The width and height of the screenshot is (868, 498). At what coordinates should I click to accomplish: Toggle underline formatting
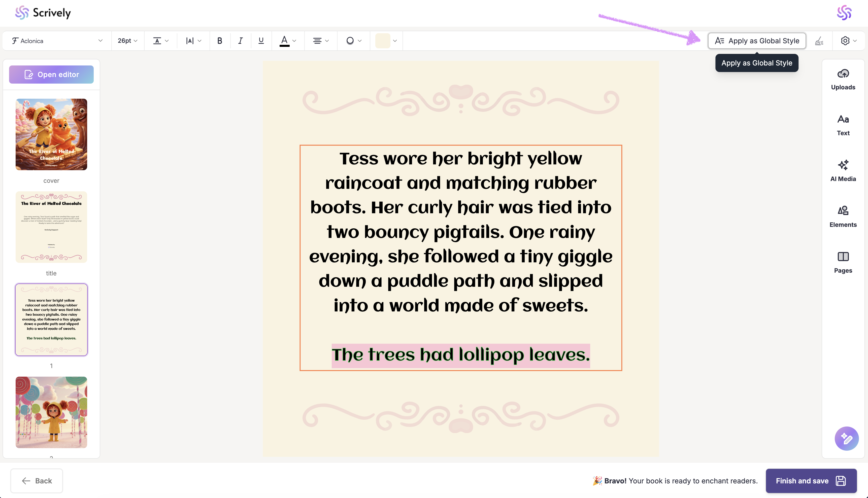(x=261, y=41)
